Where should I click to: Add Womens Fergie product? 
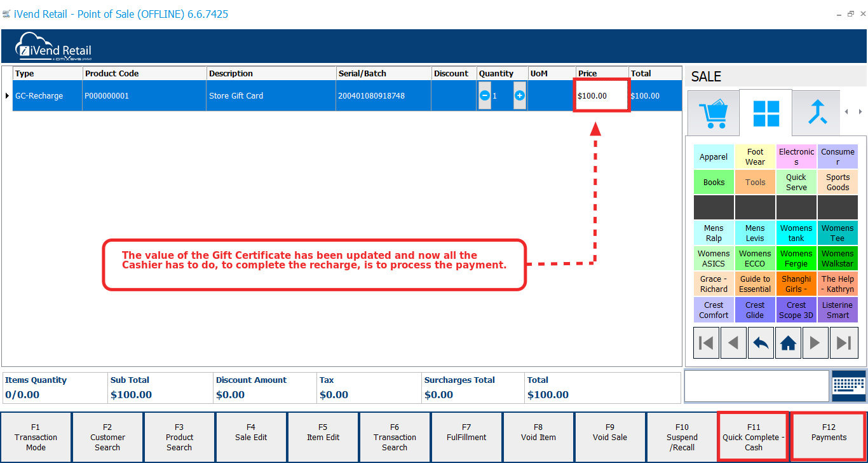point(796,258)
